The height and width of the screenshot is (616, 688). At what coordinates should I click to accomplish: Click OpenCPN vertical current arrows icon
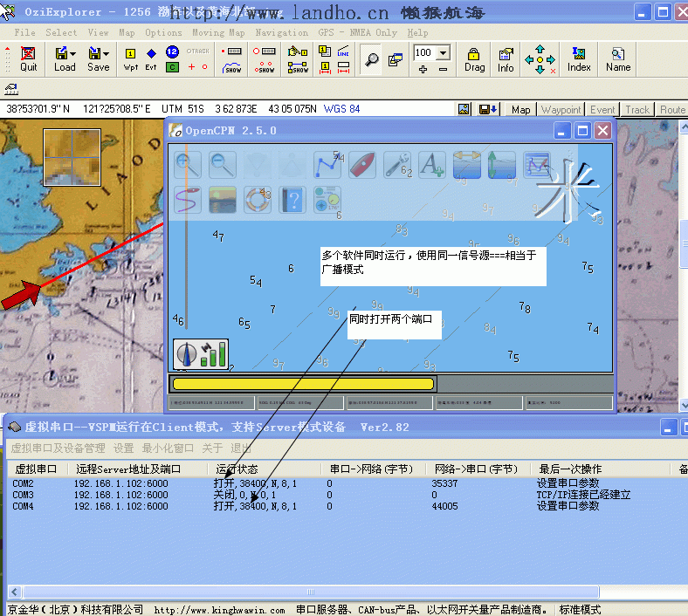pos(501,165)
